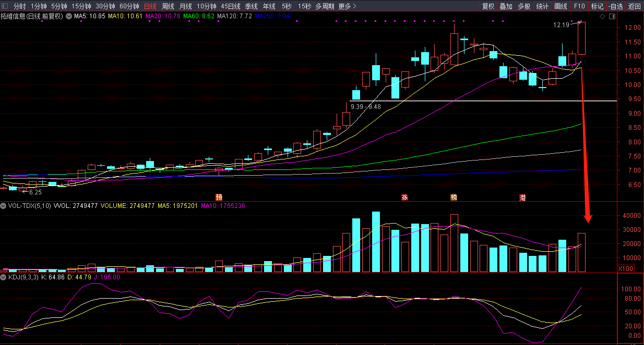Click the 涨 event marker on the chart
Image resolution: width=644 pixels, height=345 pixels.
click(x=404, y=197)
